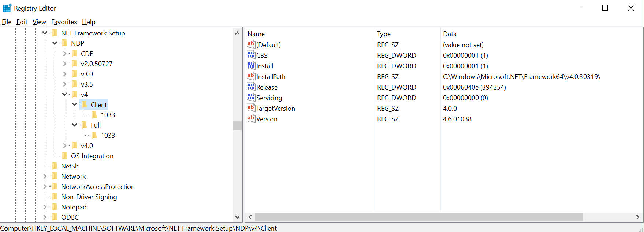Click the REG_SZ type of InstallPath row
The height and width of the screenshot is (232, 644).
(x=388, y=76)
